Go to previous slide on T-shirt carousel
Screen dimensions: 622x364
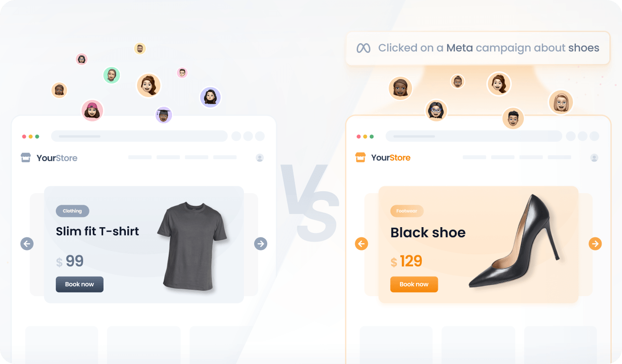pyautogui.click(x=27, y=244)
